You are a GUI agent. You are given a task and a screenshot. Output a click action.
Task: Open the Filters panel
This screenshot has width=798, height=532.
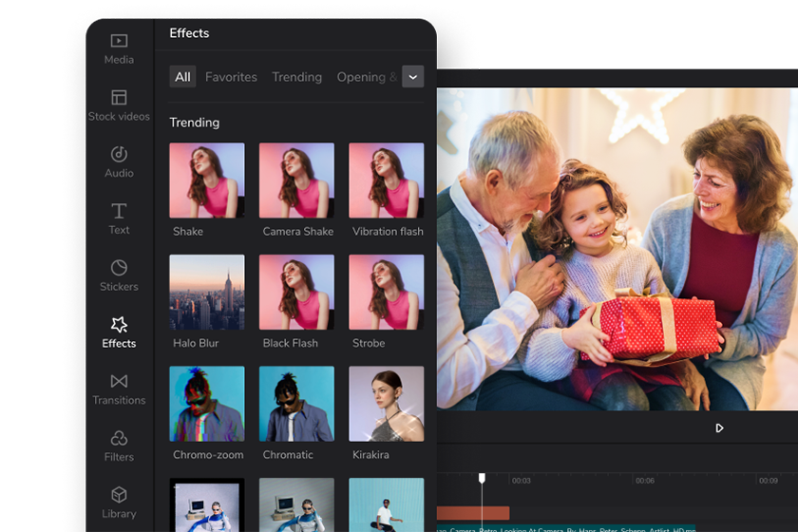119,446
